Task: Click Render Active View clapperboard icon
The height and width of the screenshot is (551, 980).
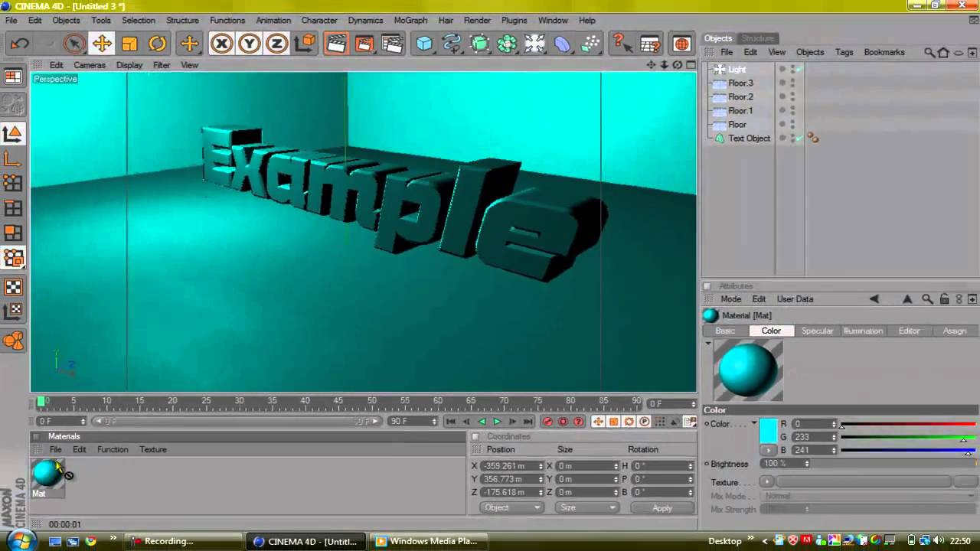Action: pos(336,44)
